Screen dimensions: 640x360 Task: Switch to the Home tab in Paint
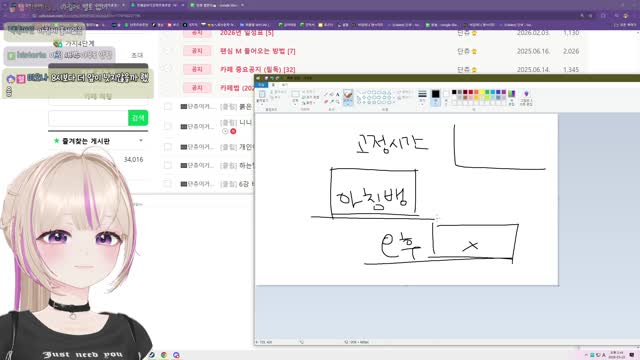(273, 85)
